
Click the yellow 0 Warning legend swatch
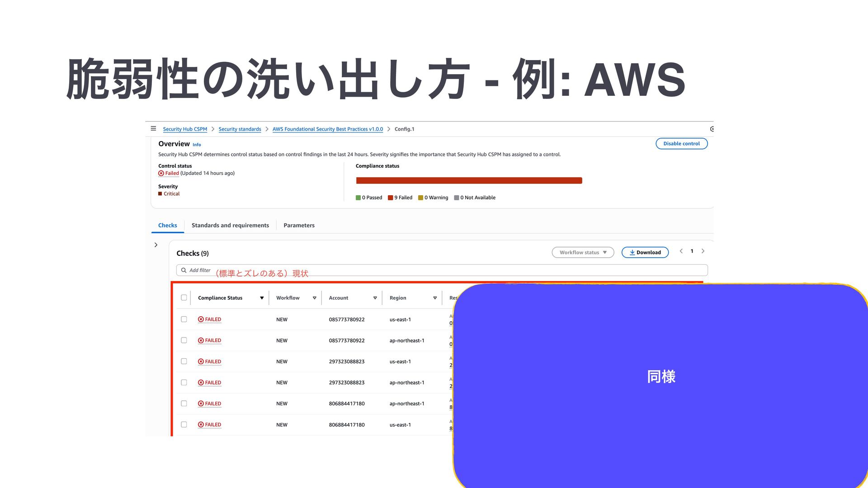click(420, 198)
